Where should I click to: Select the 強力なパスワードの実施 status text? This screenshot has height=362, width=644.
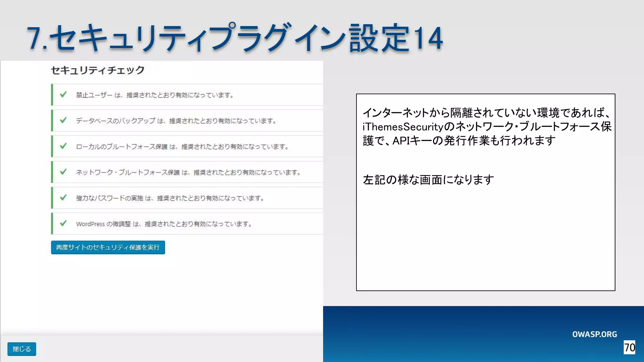coord(170,198)
